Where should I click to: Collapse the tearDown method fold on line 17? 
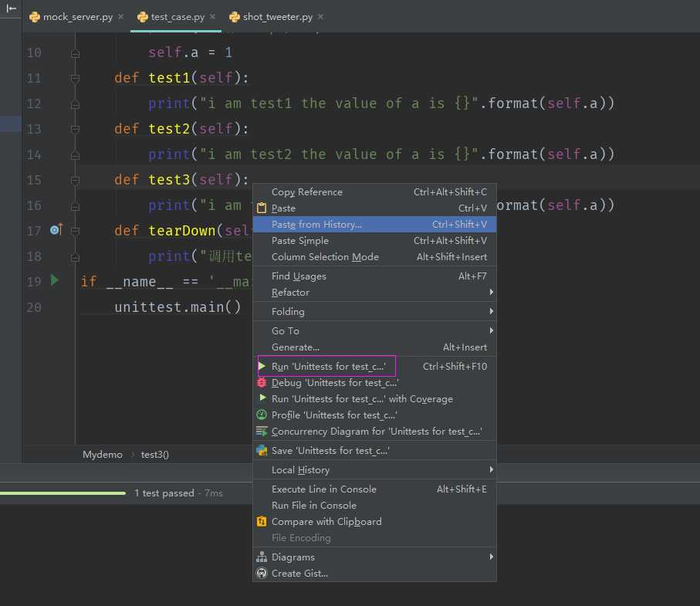click(75, 232)
